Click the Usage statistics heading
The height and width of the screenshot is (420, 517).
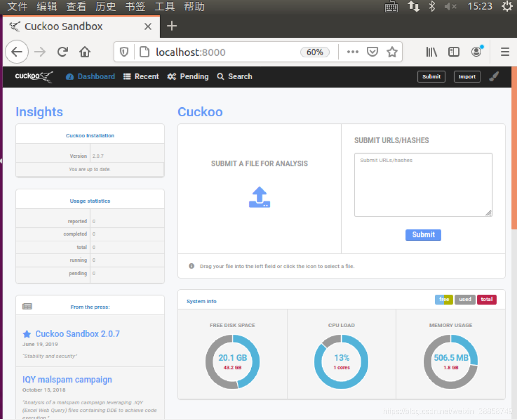(90, 201)
